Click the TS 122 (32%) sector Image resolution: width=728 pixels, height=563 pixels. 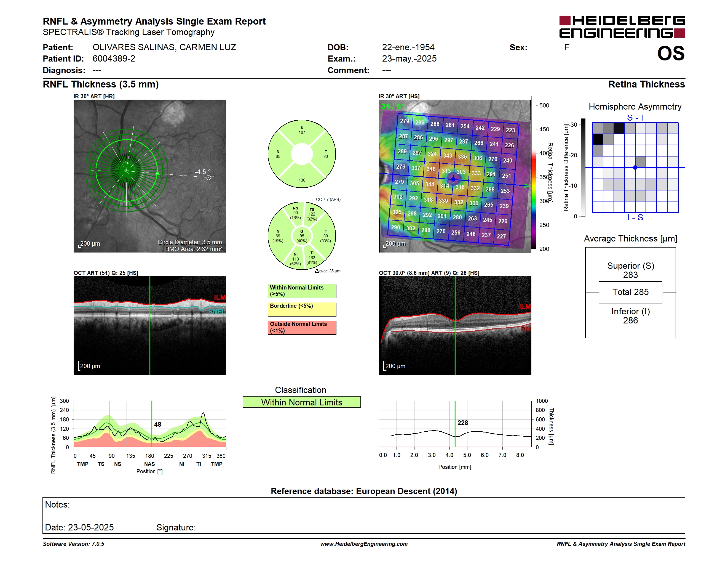[x=312, y=214]
